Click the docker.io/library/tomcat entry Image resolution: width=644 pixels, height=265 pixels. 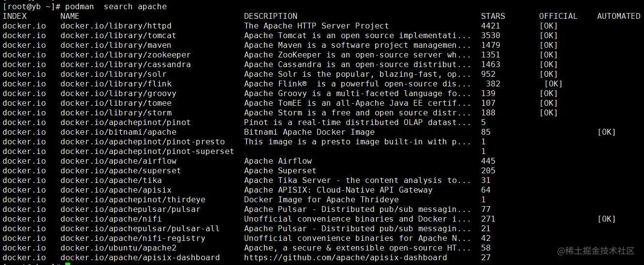point(118,36)
